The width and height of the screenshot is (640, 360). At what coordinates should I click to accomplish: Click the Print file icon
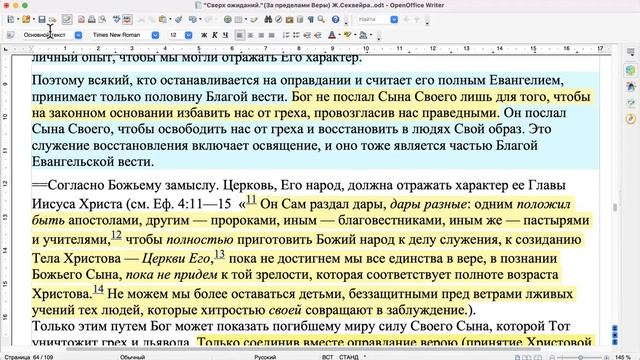point(92,19)
